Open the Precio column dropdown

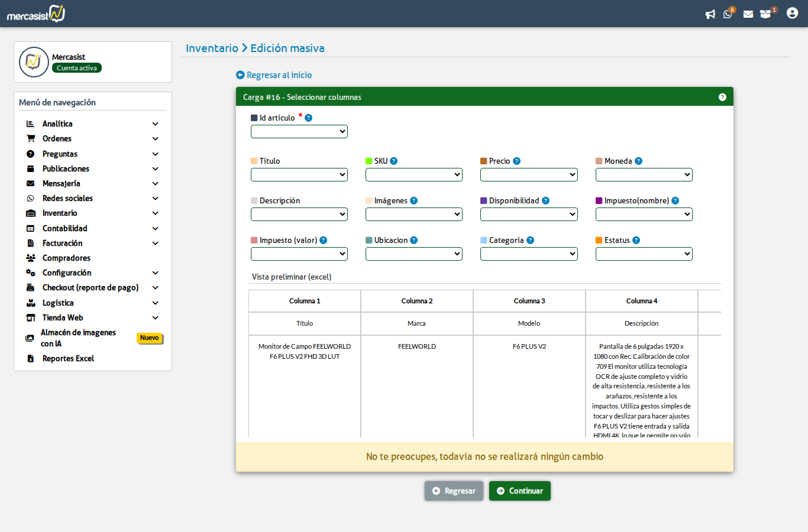(529, 174)
